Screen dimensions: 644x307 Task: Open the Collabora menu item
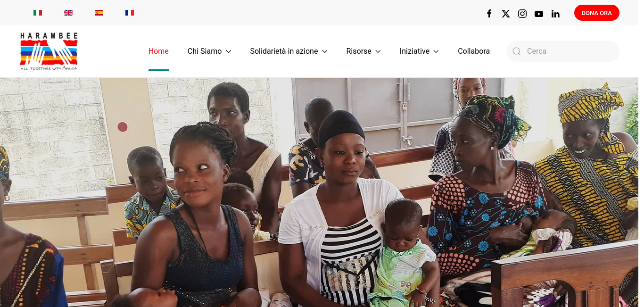coord(474,51)
